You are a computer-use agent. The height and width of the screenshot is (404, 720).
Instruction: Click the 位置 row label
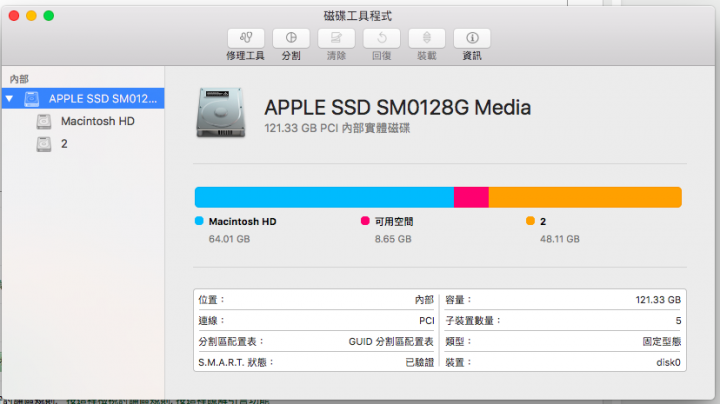point(211,300)
